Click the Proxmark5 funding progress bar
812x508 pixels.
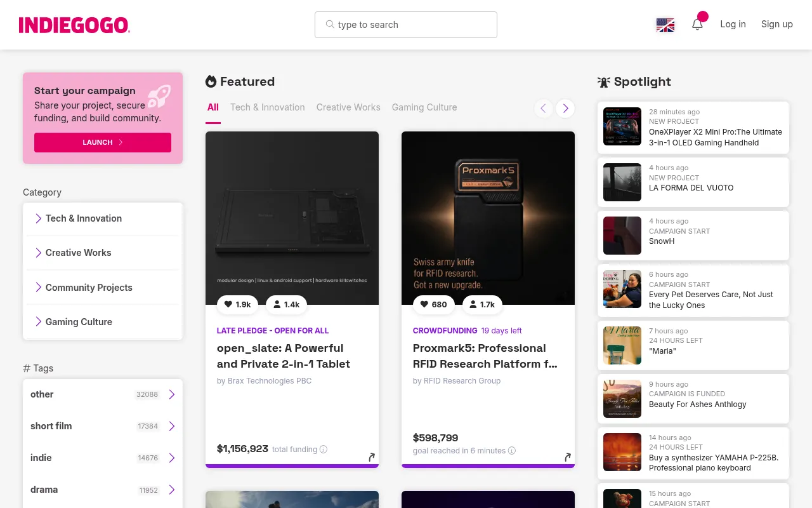pyautogui.click(x=488, y=466)
